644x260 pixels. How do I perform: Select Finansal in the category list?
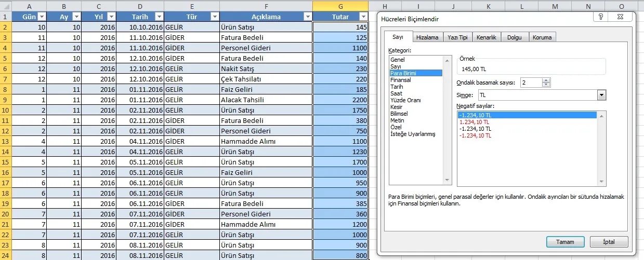coord(401,80)
